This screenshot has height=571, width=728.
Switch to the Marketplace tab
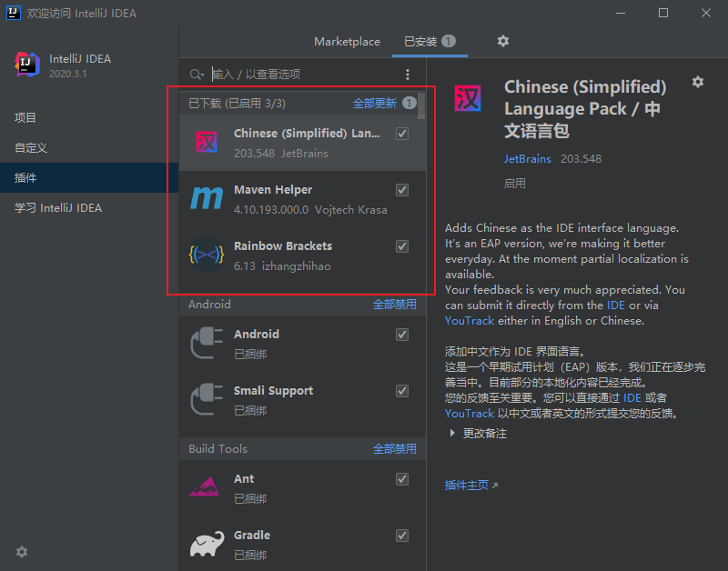click(x=347, y=42)
